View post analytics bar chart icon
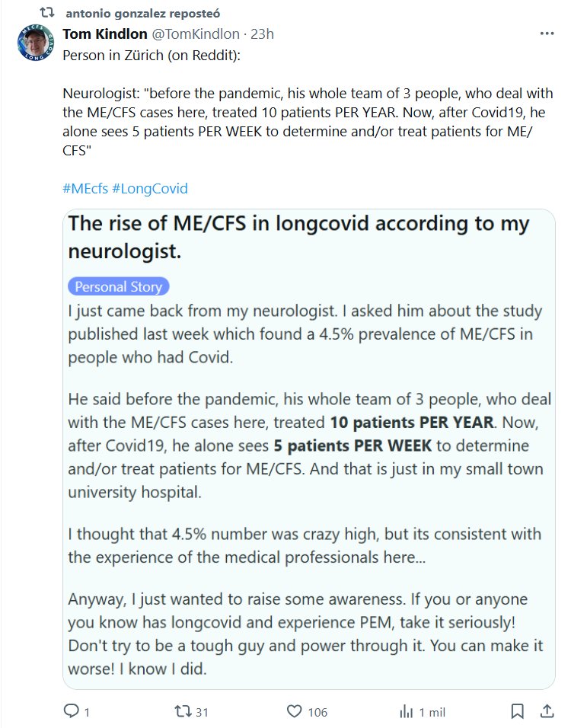 406,711
